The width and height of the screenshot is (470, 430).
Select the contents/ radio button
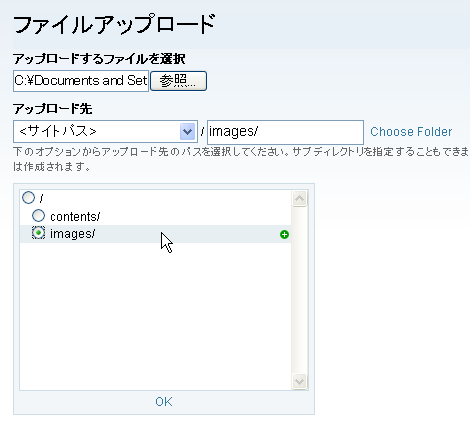[x=38, y=216]
